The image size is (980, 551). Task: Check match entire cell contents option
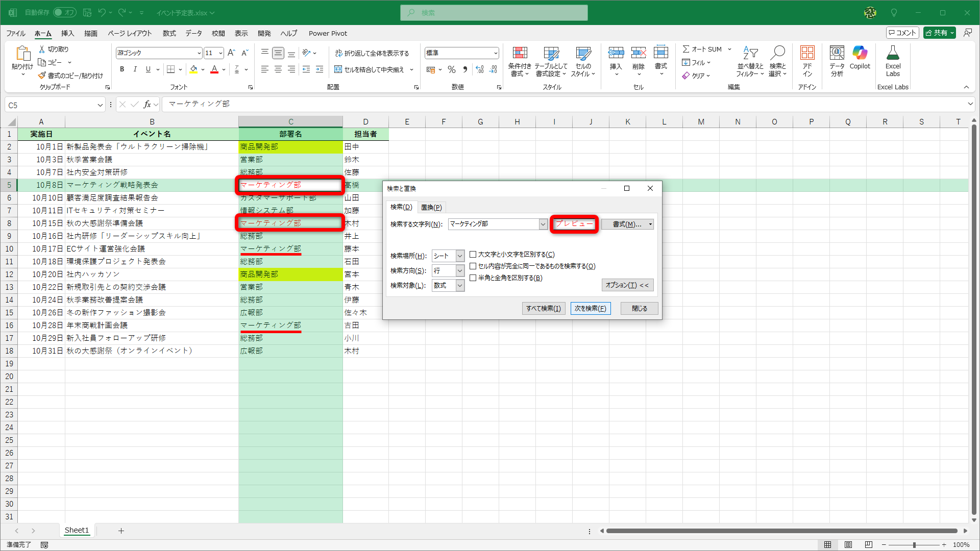pyautogui.click(x=473, y=266)
